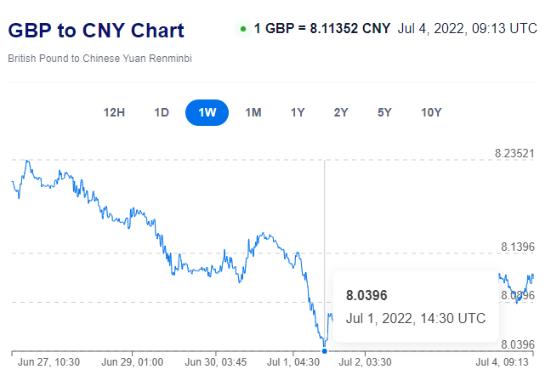This screenshot has height=392, width=551.
Task: Click the green live rate indicator dot
Action: pos(243,29)
